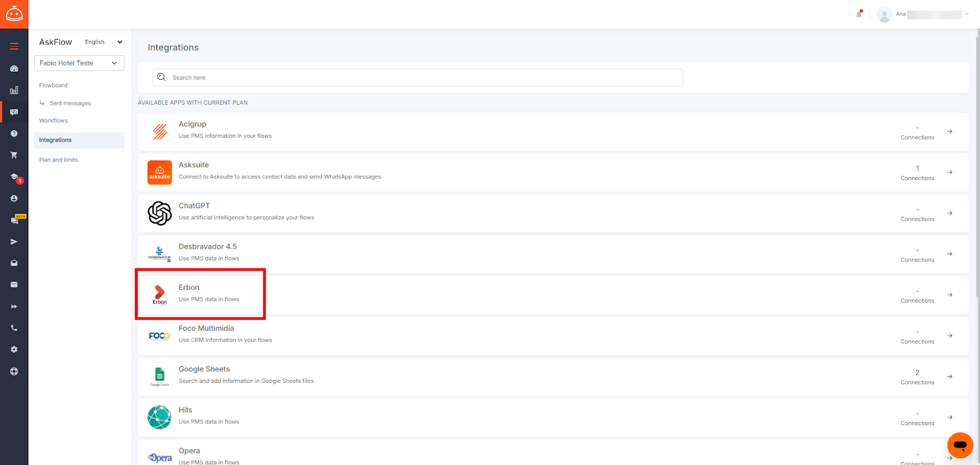Image resolution: width=980 pixels, height=465 pixels.
Task: Open Sent messages menu item
Action: [x=70, y=103]
